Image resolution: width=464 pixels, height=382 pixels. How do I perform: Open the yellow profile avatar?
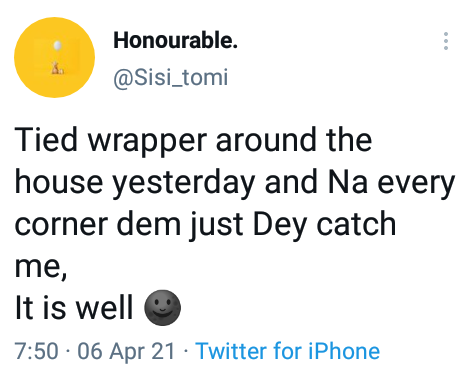pyautogui.click(x=54, y=57)
